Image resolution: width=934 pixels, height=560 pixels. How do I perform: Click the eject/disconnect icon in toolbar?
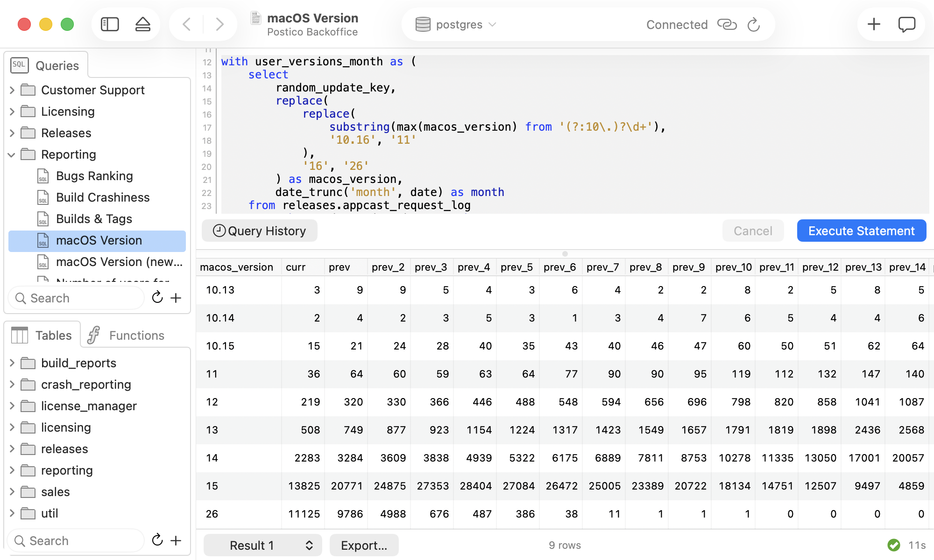143,24
